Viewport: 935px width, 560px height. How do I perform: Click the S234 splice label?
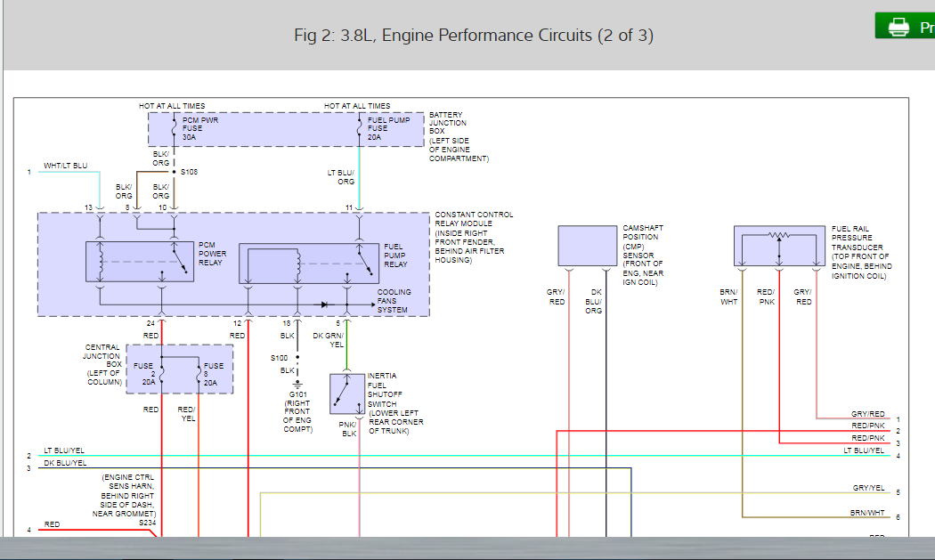147,523
